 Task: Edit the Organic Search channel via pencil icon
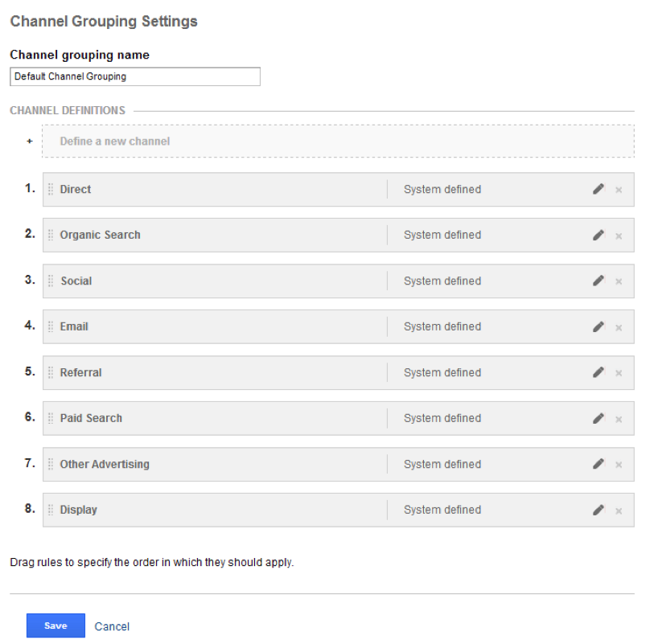pyautogui.click(x=598, y=235)
